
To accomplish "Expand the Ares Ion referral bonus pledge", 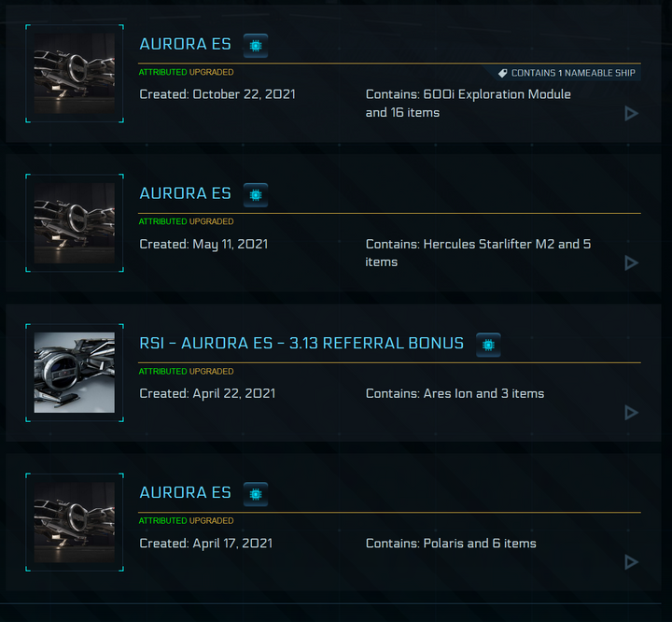I will tap(631, 413).
